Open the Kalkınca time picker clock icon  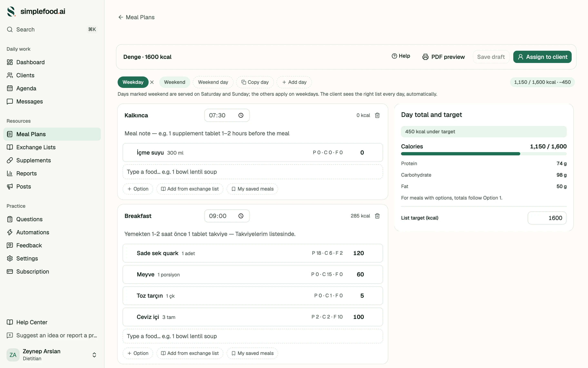click(241, 115)
